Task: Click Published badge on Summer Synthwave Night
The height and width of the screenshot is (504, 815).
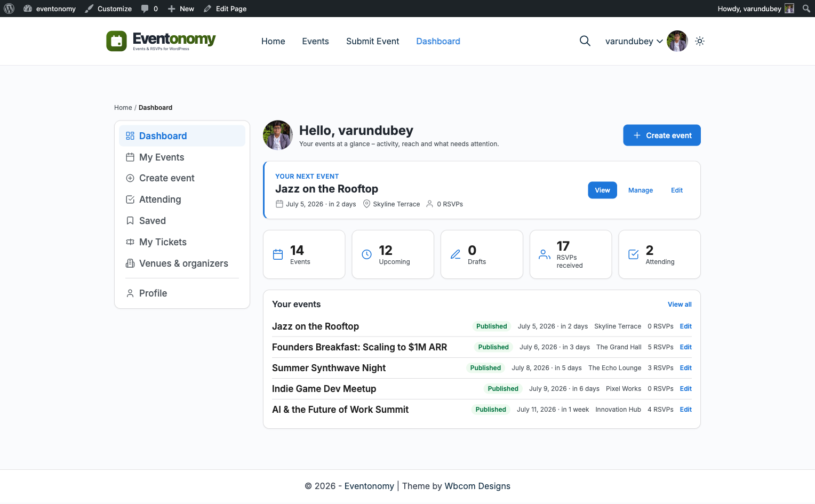Action: (x=485, y=368)
